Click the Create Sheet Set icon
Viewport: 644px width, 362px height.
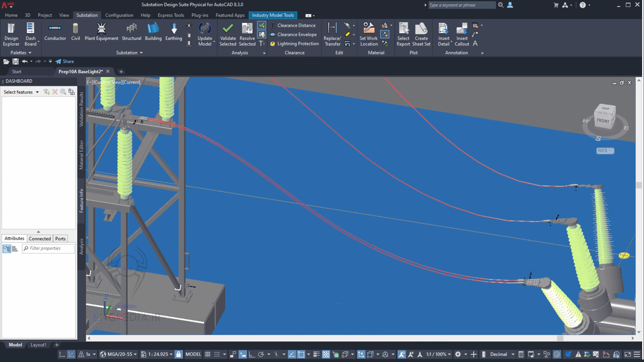(x=421, y=33)
